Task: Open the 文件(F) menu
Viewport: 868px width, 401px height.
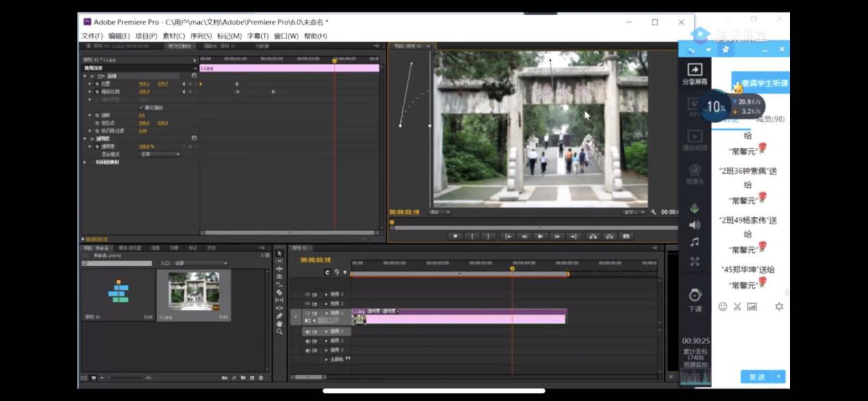Action: tap(92, 36)
